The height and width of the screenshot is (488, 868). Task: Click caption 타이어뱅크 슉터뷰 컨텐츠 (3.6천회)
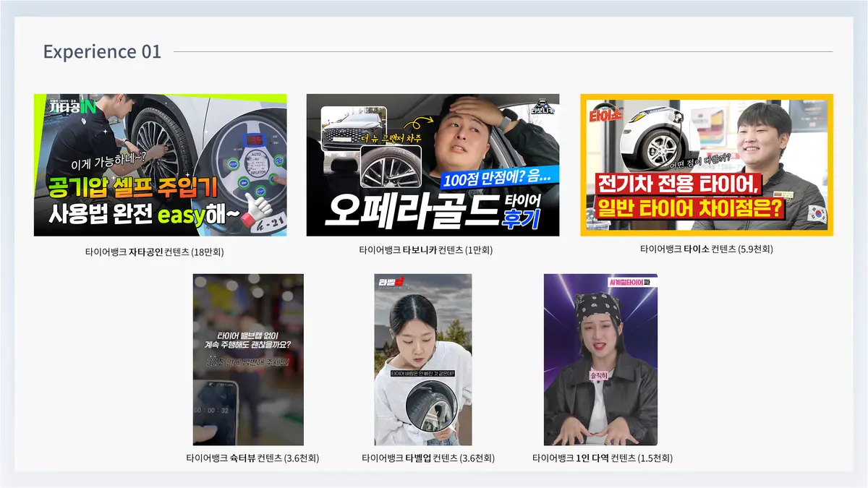click(252, 458)
